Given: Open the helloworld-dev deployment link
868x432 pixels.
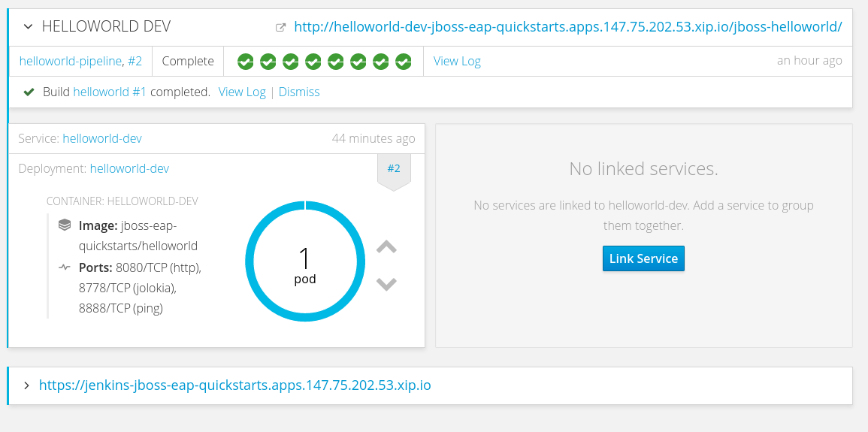Looking at the screenshot, I should click(x=129, y=168).
